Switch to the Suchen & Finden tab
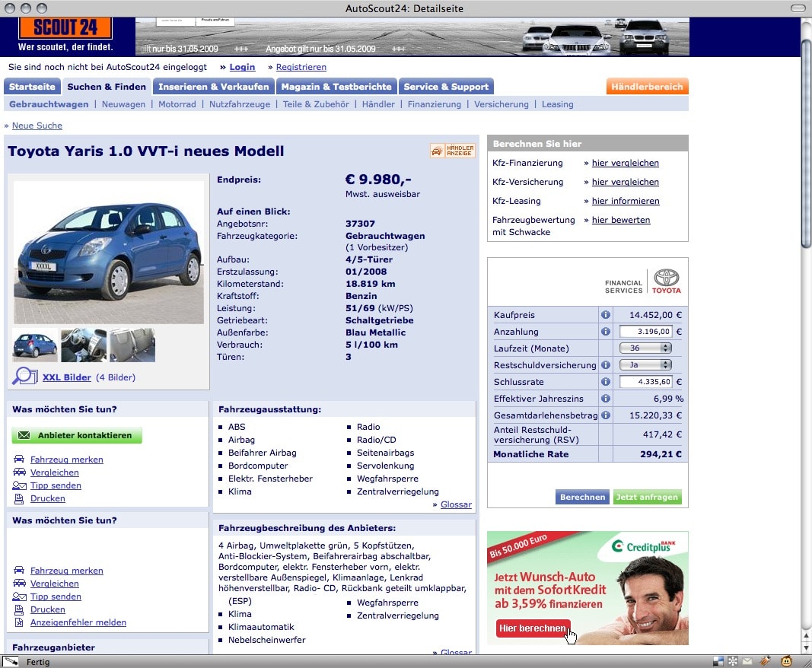The image size is (812, 668). pos(107,87)
